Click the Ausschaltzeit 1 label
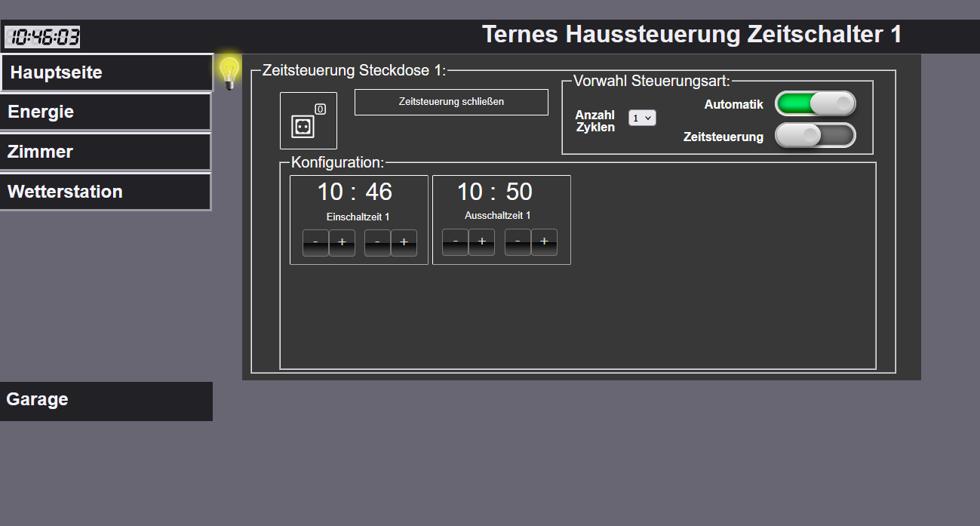Viewport: 980px width, 526px height. coord(498,215)
